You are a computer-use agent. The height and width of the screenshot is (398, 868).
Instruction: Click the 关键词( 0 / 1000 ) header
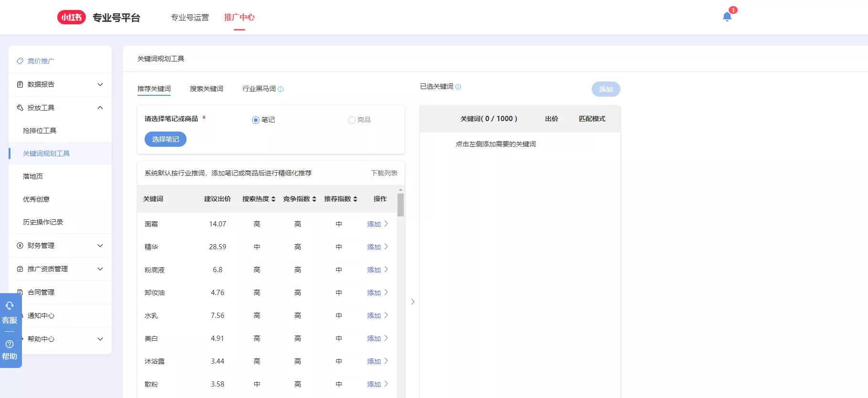coord(489,119)
